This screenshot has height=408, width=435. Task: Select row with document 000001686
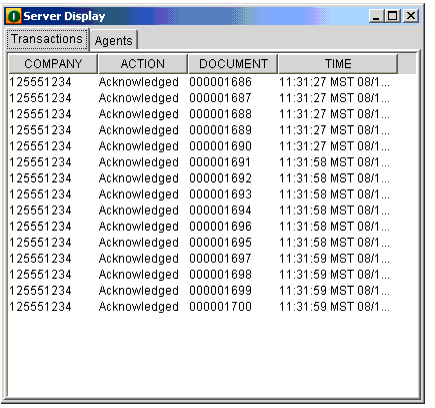click(212, 82)
